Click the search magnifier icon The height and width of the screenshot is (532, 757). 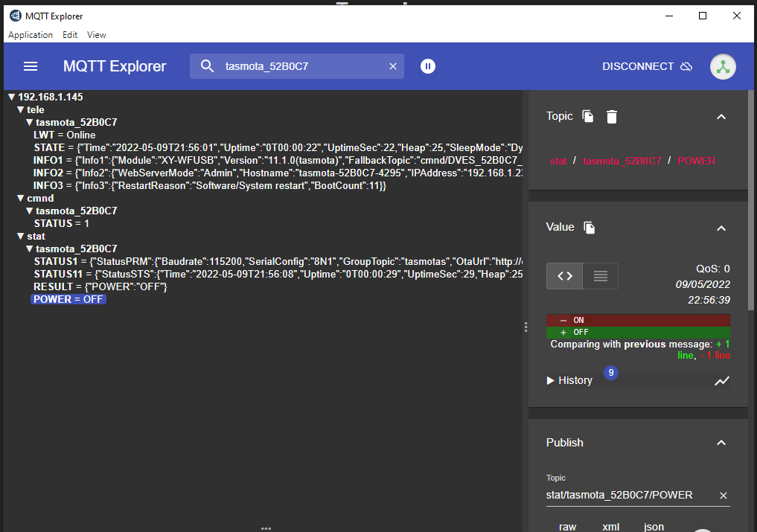point(207,66)
